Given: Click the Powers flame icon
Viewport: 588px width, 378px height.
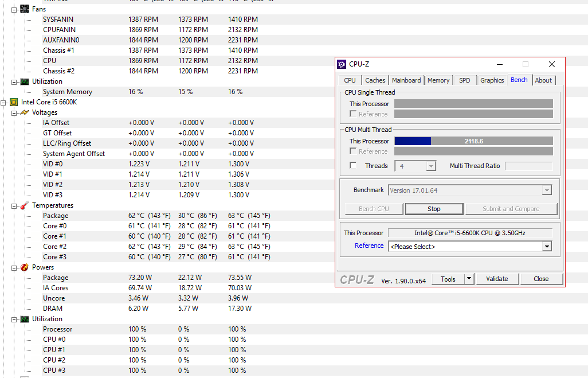Looking at the screenshot, I should click(25, 267).
